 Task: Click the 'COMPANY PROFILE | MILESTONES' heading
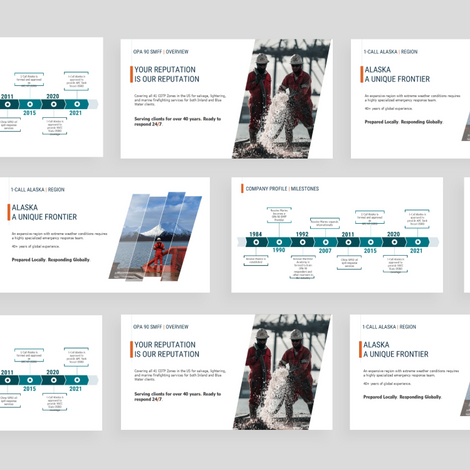[x=282, y=189]
